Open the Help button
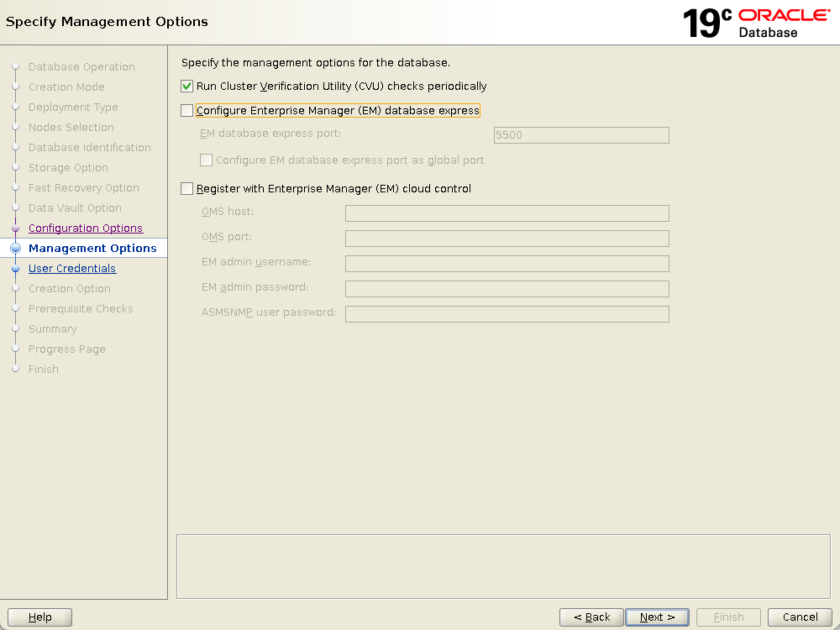This screenshot has width=840, height=630. [x=39, y=617]
